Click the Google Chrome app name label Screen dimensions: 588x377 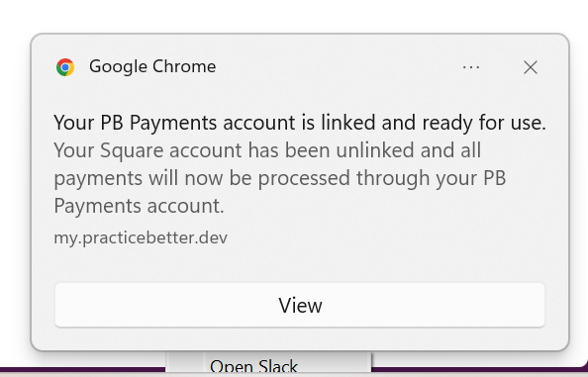pyautogui.click(x=152, y=66)
